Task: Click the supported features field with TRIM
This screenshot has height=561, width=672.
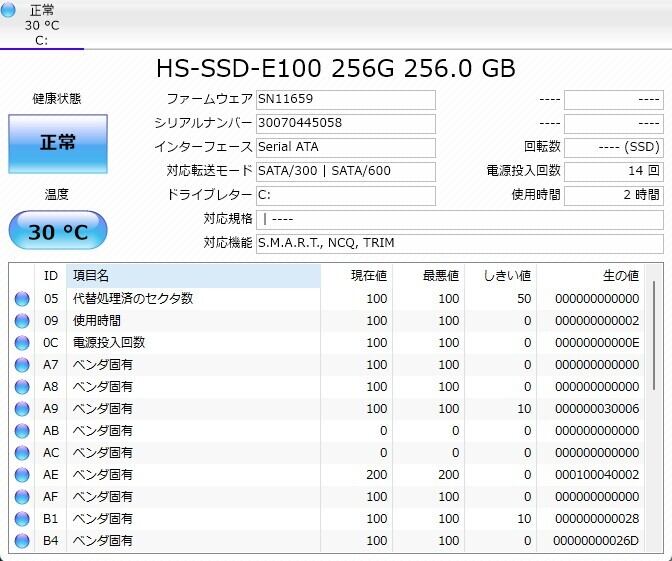Action: click(x=459, y=243)
